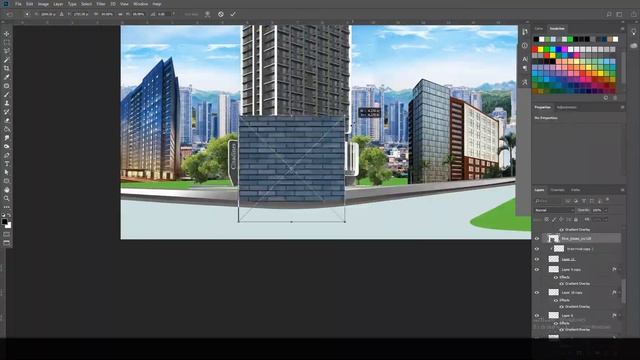Switch to the Paths tab

pos(576,190)
